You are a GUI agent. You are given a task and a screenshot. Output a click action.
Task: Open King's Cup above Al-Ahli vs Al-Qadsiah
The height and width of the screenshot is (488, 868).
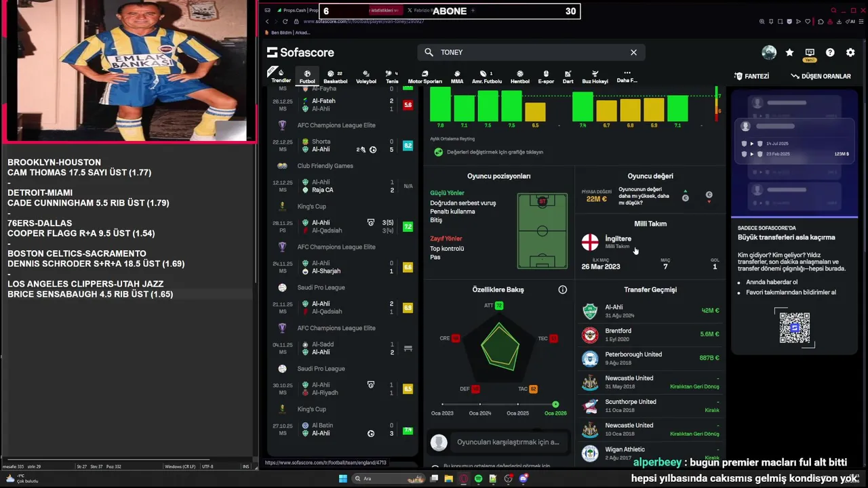311,207
